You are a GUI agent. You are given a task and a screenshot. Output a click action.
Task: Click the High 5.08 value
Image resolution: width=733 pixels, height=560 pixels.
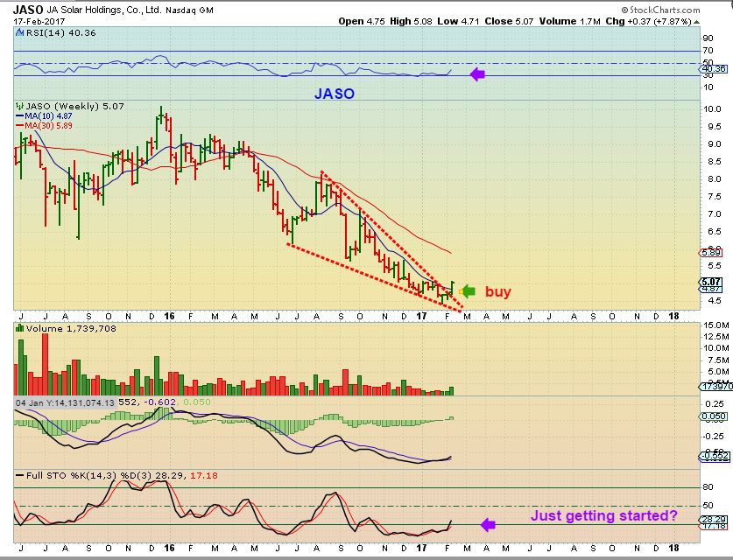[x=411, y=21]
